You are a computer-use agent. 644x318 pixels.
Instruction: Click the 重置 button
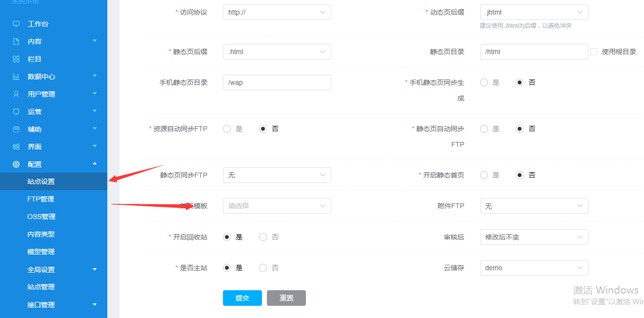286,298
